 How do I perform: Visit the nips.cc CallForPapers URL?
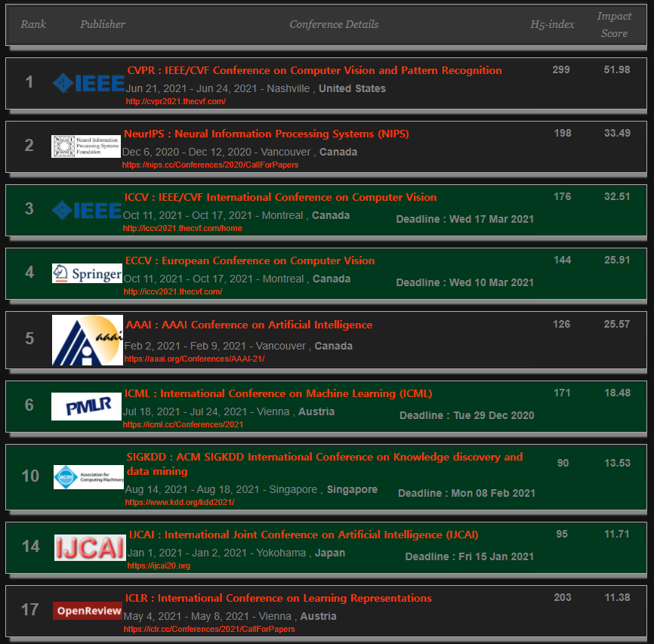click(210, 165)
